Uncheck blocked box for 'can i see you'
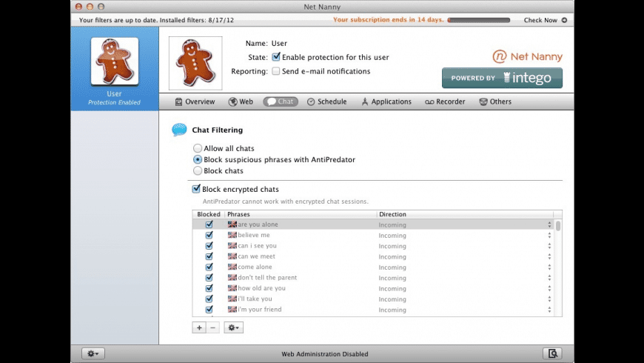This screenshot has width=644, height=363. coord(209,246)
